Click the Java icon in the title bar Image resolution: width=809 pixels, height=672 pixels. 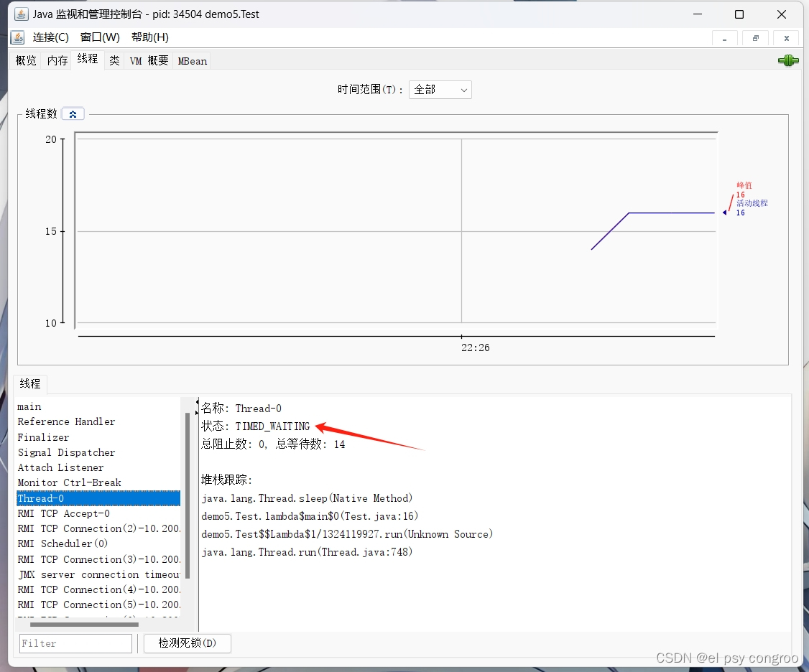[x=21, y=14]
